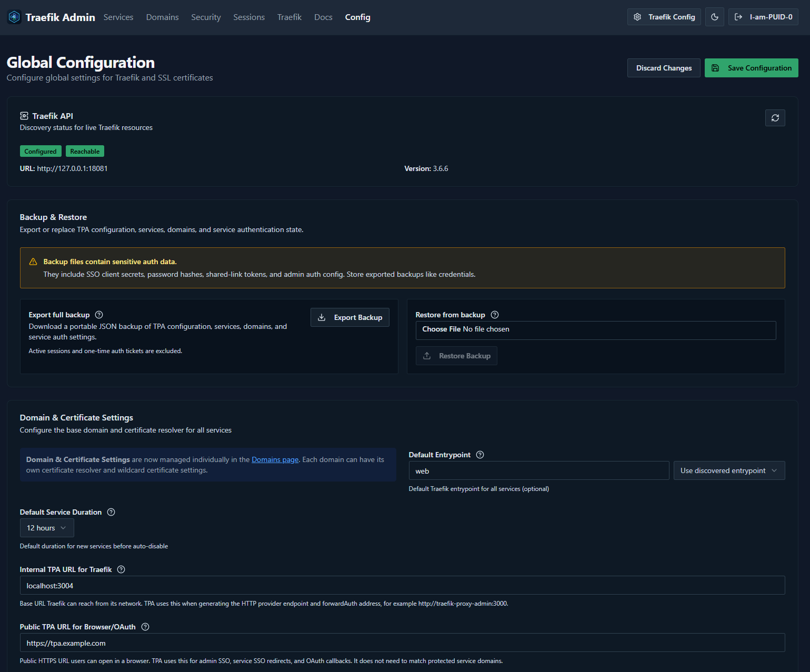The width and height of the screenshot is (810, 672).
Task: Click Domain & Certificate Settings section heading
Action: click(x=76, y=417)
